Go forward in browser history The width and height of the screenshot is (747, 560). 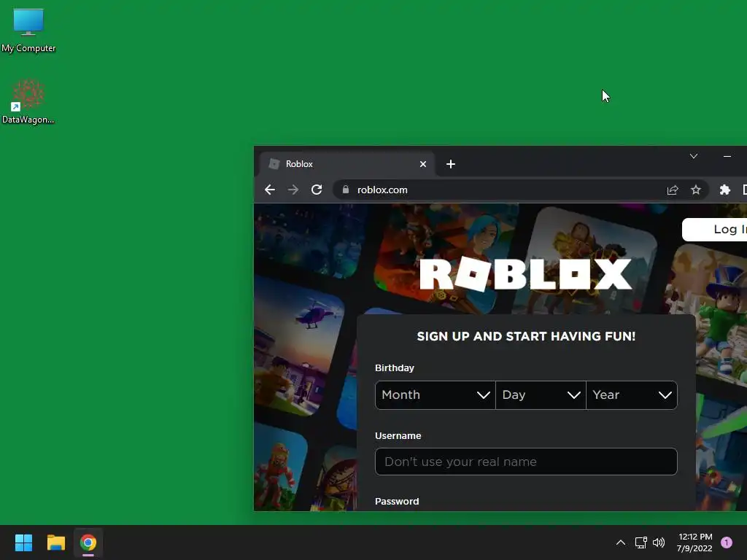coord(293,190)
